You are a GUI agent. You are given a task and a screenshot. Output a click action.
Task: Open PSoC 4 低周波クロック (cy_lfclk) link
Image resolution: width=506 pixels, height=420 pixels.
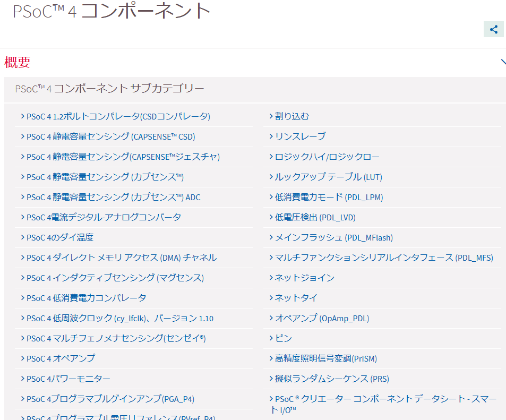click(x=120, y=318)
